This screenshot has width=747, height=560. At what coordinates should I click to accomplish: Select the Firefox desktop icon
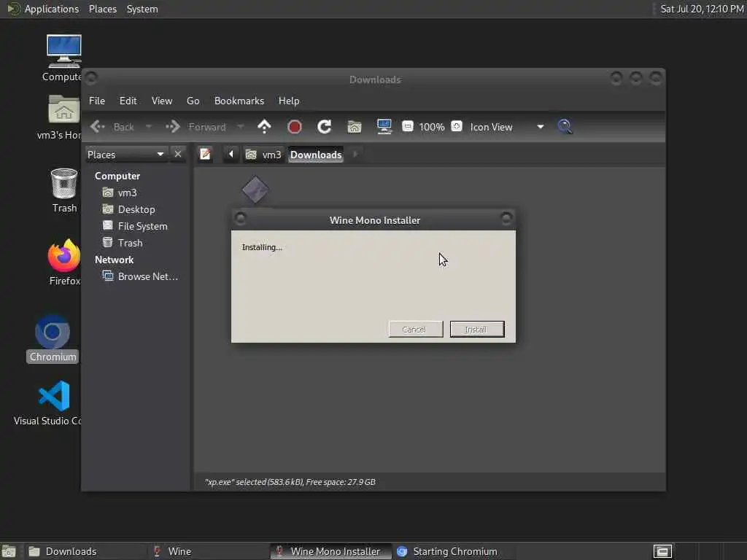point(64,262)
